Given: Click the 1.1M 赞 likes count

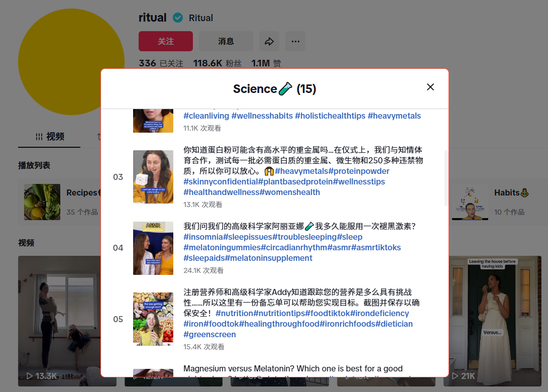Looking at the screenshot, I should click(266, 63).
